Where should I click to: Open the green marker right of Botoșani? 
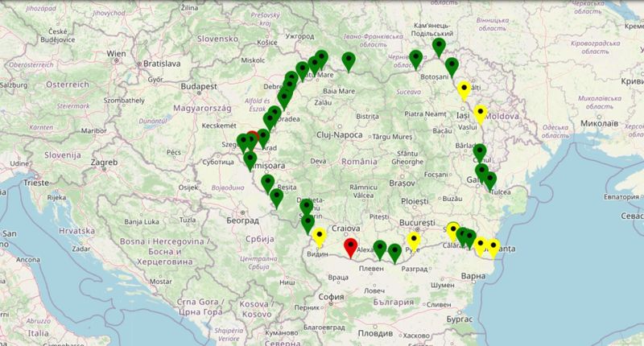[452, 68]
